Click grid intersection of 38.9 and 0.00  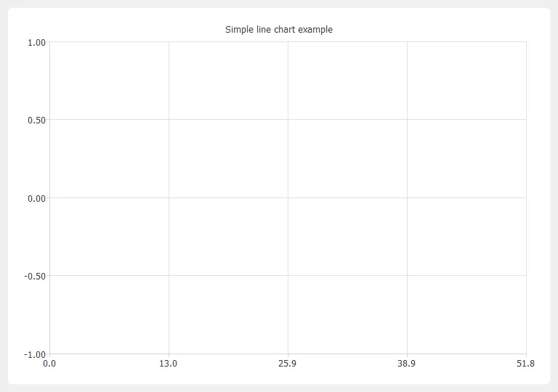[407, 197]
